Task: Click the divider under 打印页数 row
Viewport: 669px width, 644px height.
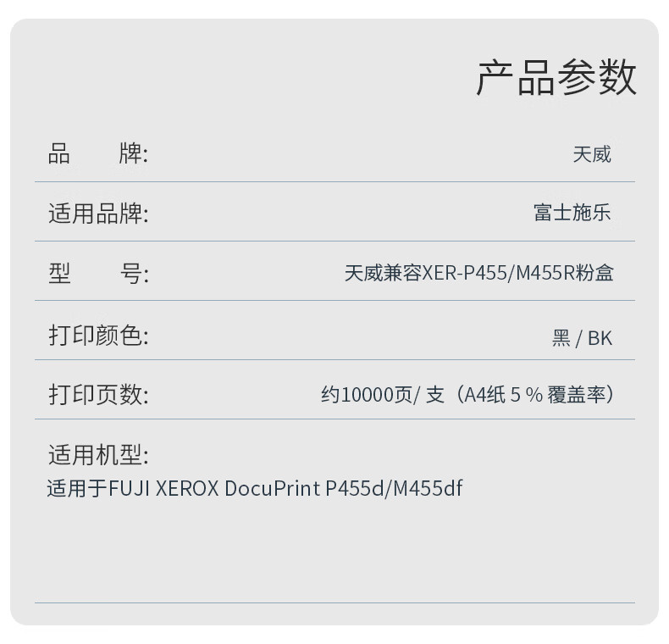Action: coord(335,419)
